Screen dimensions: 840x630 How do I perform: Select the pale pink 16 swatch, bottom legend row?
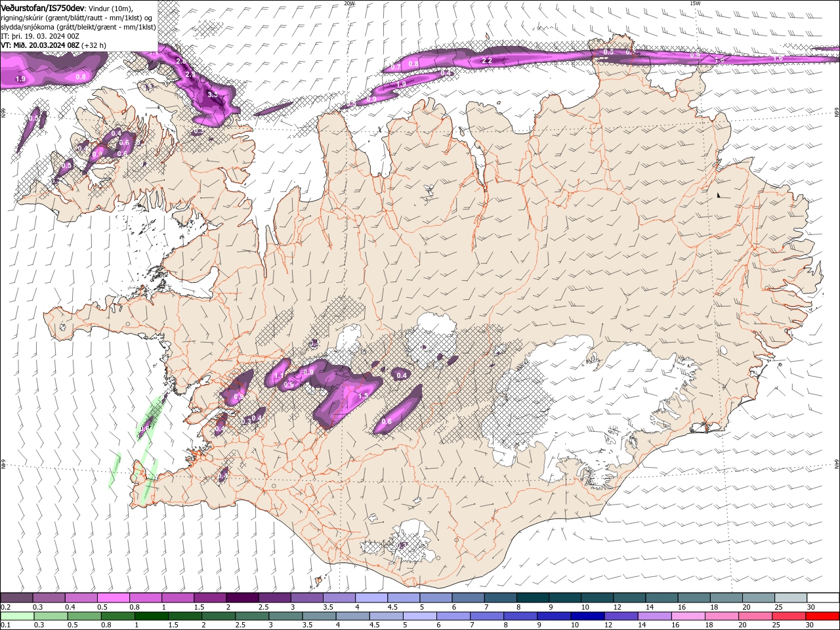pyautogui.click(x=688, y=616)
